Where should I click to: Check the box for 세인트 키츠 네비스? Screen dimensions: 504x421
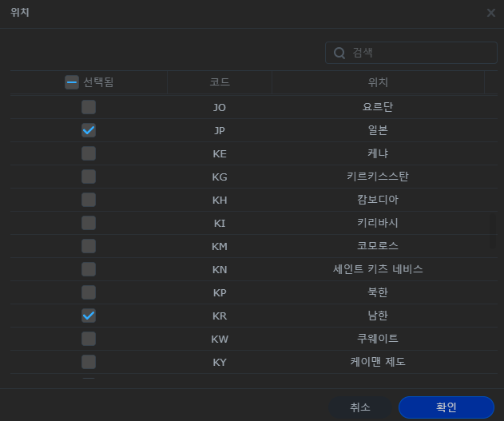click(x=89, y=269)
